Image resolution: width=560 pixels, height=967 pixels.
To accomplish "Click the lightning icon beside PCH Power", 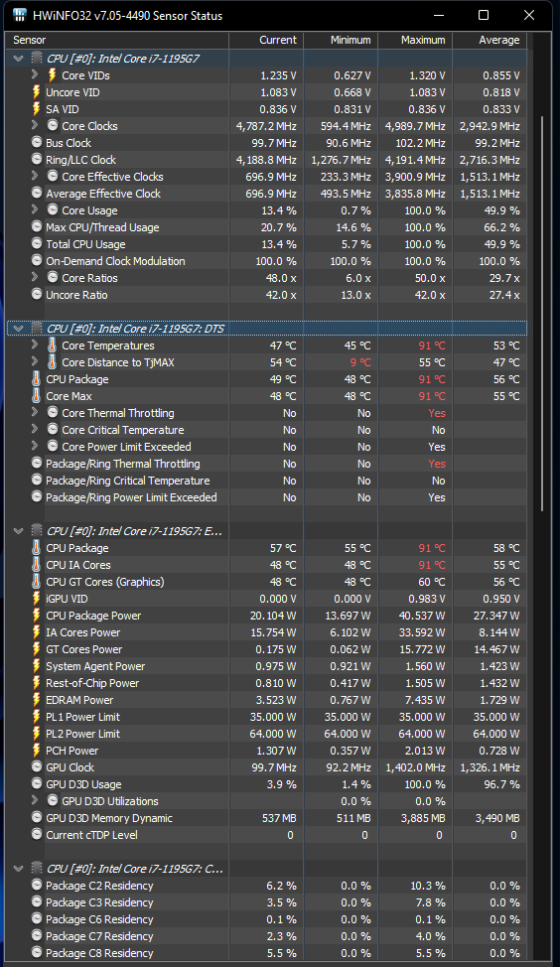I will (x=37, y=751).
